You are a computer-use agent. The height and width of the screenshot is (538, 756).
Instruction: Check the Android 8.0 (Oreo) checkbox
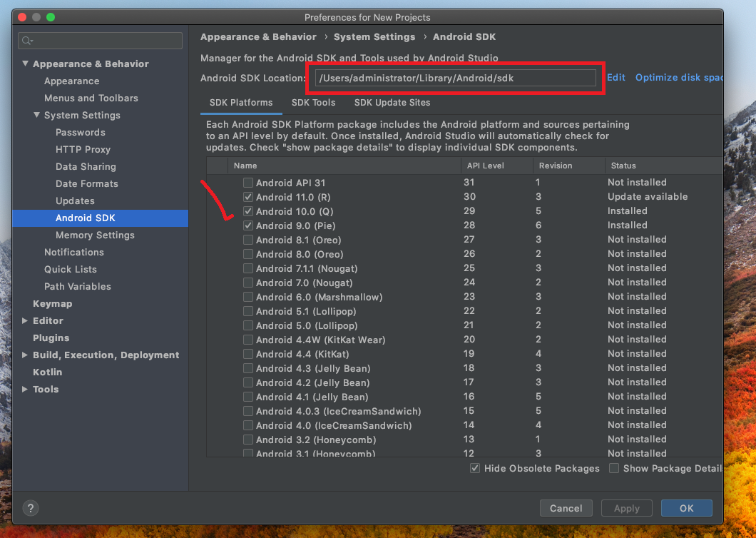(x=247, y=254)
